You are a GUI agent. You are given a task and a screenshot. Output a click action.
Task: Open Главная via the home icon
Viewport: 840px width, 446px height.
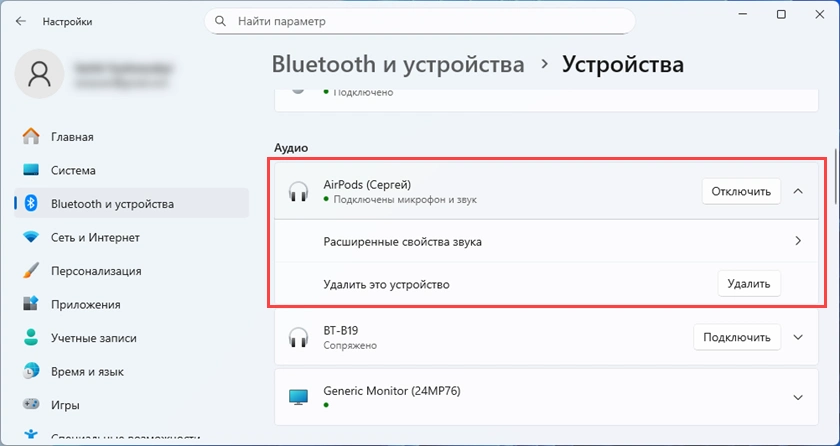(x=31, y=137)
